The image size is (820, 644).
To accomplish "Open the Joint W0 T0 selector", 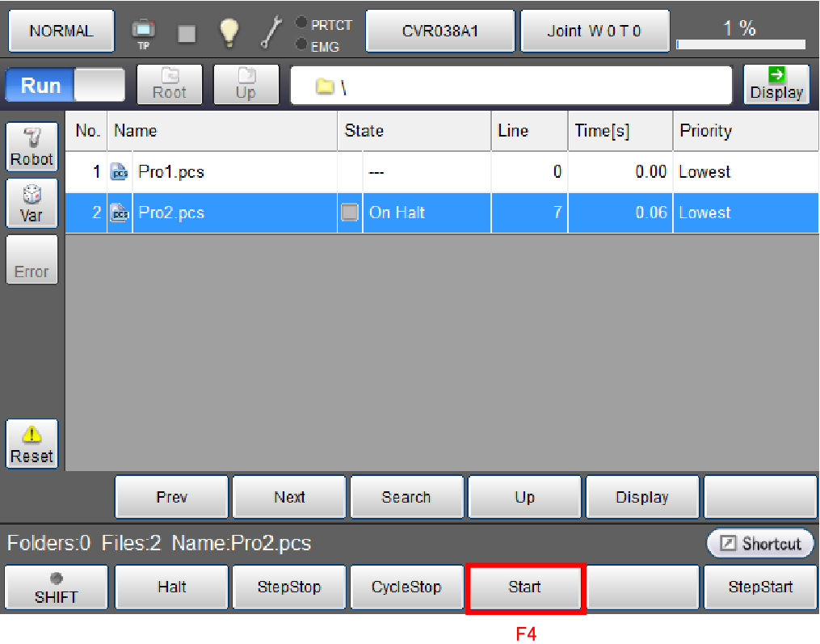I will pos(594,32).
